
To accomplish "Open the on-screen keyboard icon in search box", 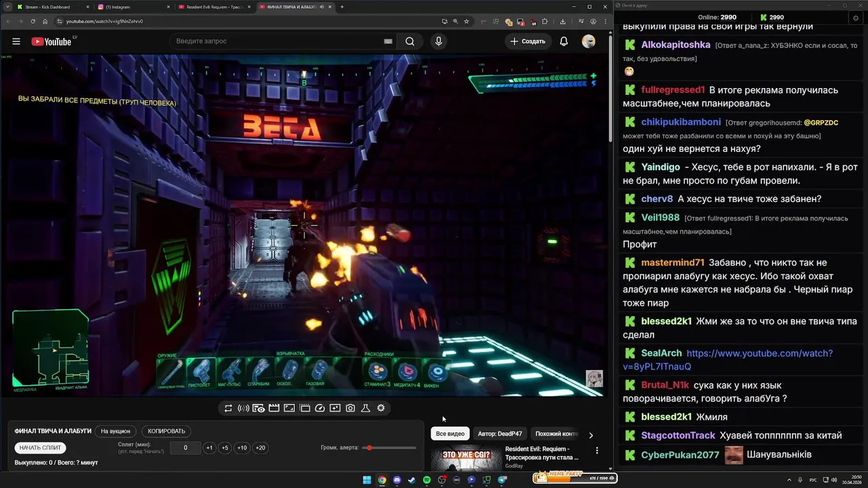I will pyautogui.click(x=388, y=41).
